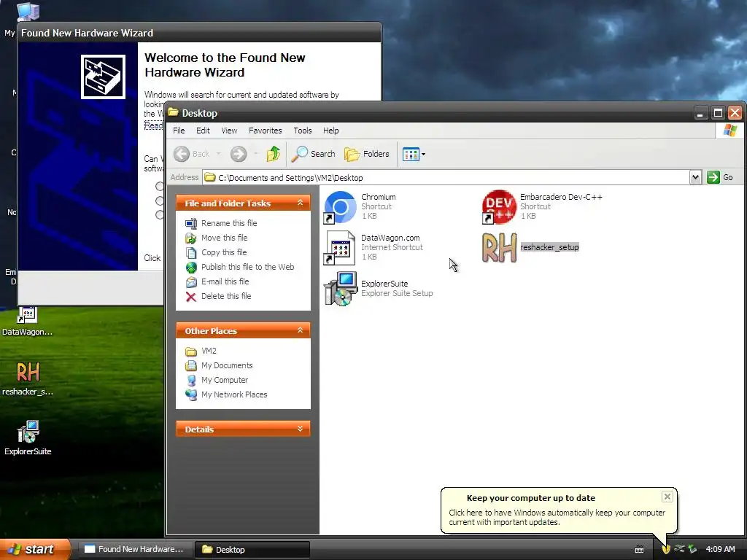Viewport: 747px width, 560px height.
Task: Go up one folder level
Action: [x=274, y=154]
